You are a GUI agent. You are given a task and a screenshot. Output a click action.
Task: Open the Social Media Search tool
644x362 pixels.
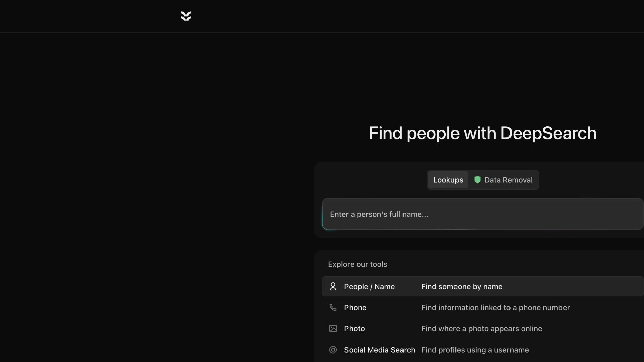[483, 350]
